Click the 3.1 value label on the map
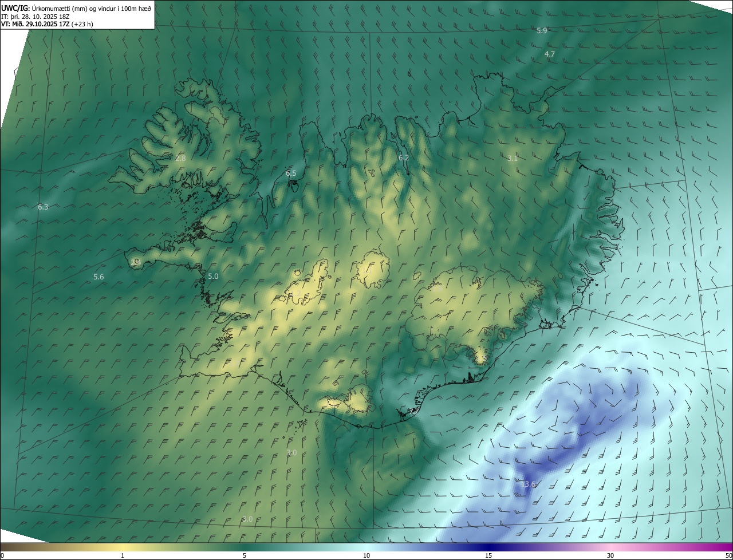The image size is (733, 560). [x=513, y=158]
